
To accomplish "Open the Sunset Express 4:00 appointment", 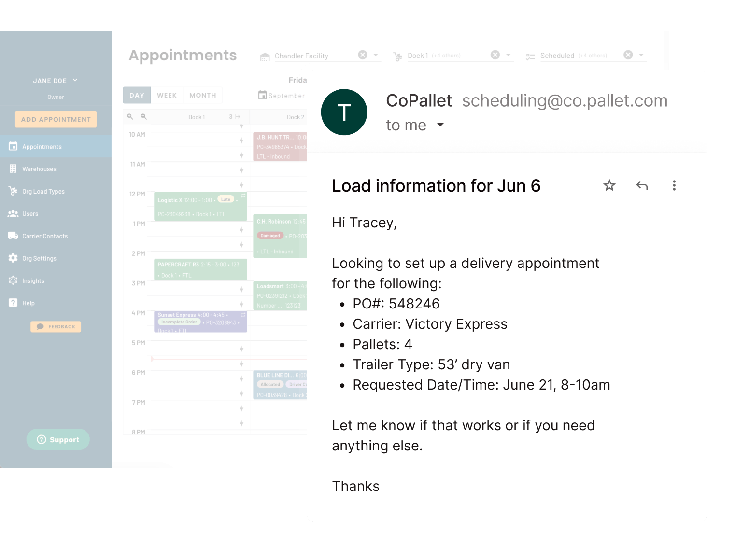I will pyautogui.click(x=200, y=322).
